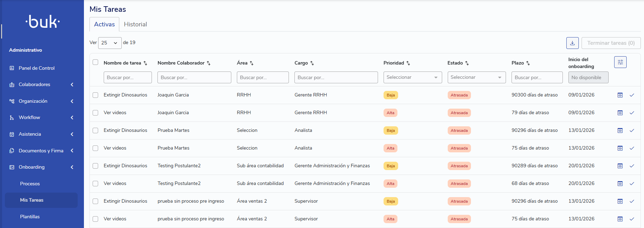Click the Panel de Control sidebar icon
The height and width of the screenshot is (228, 644).
pos(12,68)
